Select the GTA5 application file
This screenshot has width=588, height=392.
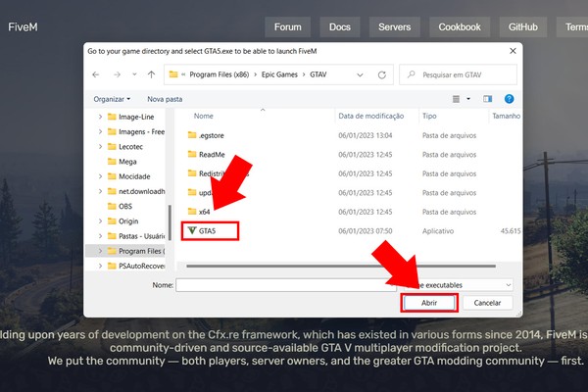207,231
